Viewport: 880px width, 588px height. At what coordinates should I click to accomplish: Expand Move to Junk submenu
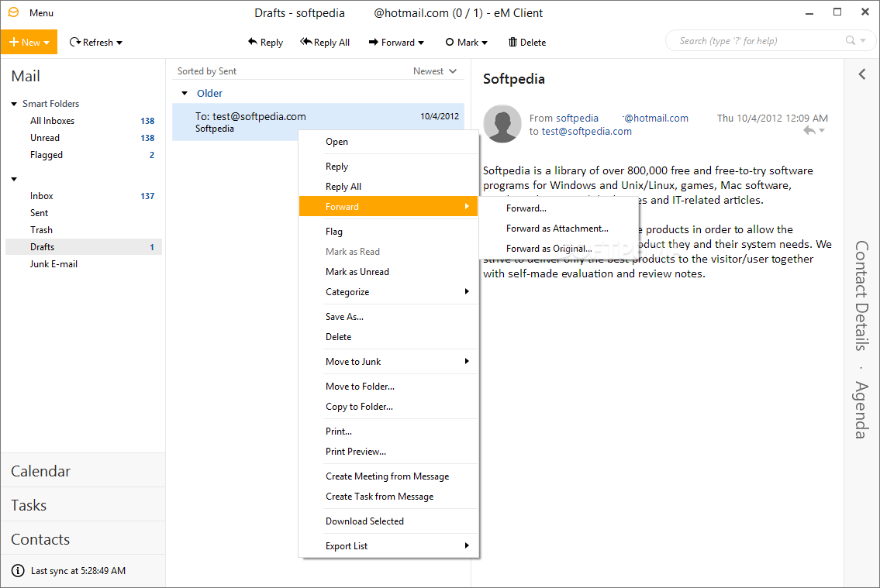point(388,362)
